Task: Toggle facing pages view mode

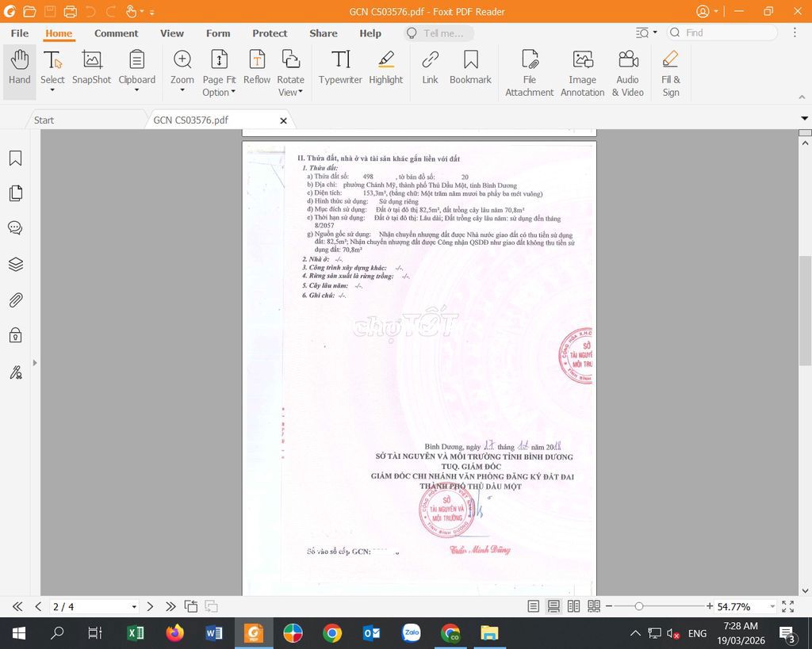Action: (x=573, y=606)
